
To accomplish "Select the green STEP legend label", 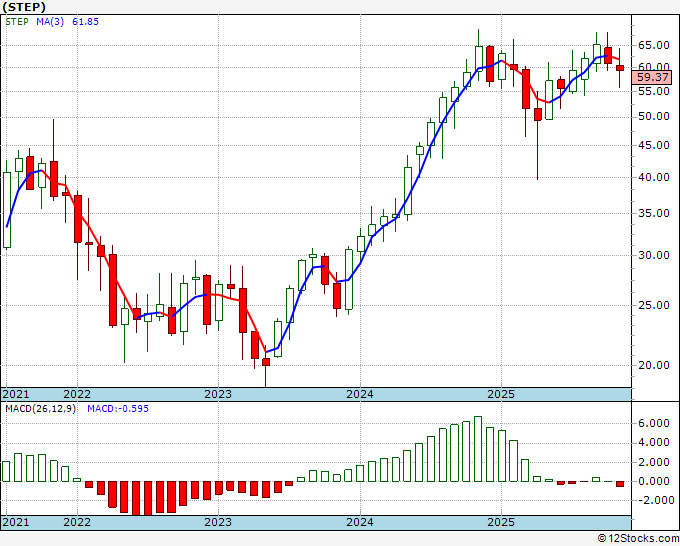I will (x=17, y=22).
